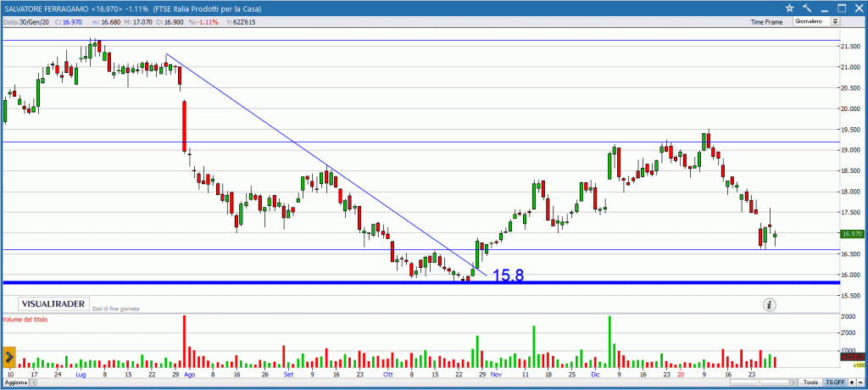
Task: Click the VISUALTRADER logo
Action: [54, 304]
